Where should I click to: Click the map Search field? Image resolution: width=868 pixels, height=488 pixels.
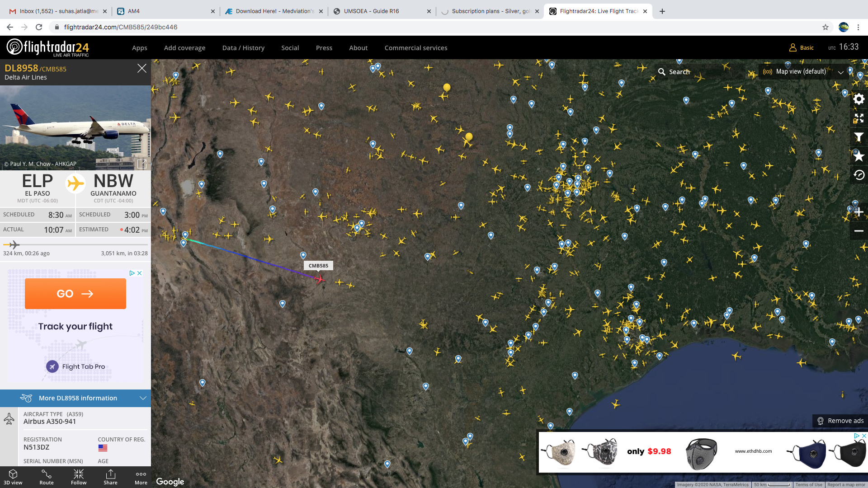click(679, 72)
